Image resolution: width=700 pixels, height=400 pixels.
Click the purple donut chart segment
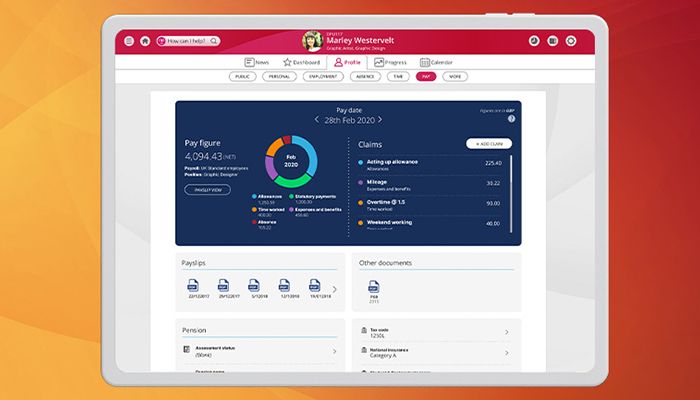point(271,167)
